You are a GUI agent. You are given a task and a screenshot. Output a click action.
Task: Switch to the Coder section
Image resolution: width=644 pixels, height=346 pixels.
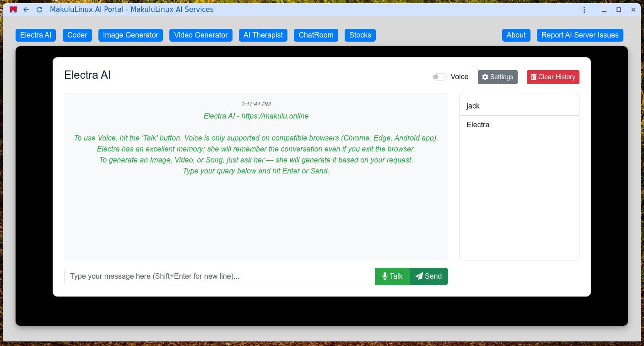[77, 35]
